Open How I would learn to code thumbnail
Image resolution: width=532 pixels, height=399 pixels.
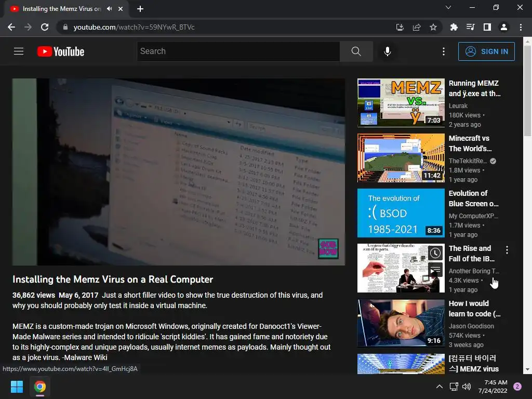[x=401, y=323]
